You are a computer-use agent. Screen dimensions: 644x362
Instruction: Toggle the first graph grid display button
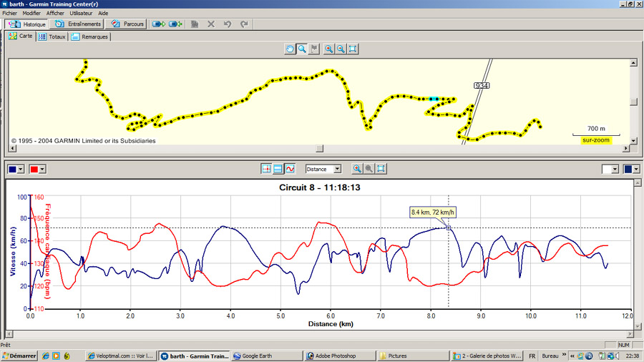coord(267,169)
